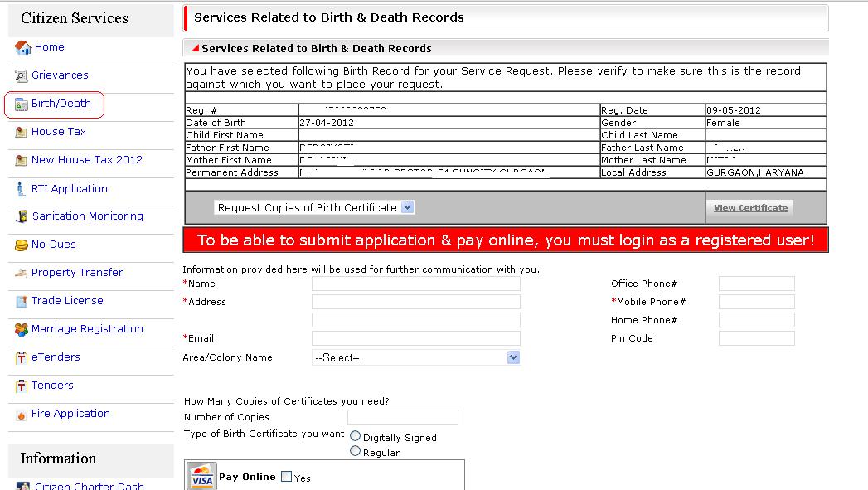Click the View Certificate button
This screenshot has height=490, width=868.
[750, 208]
